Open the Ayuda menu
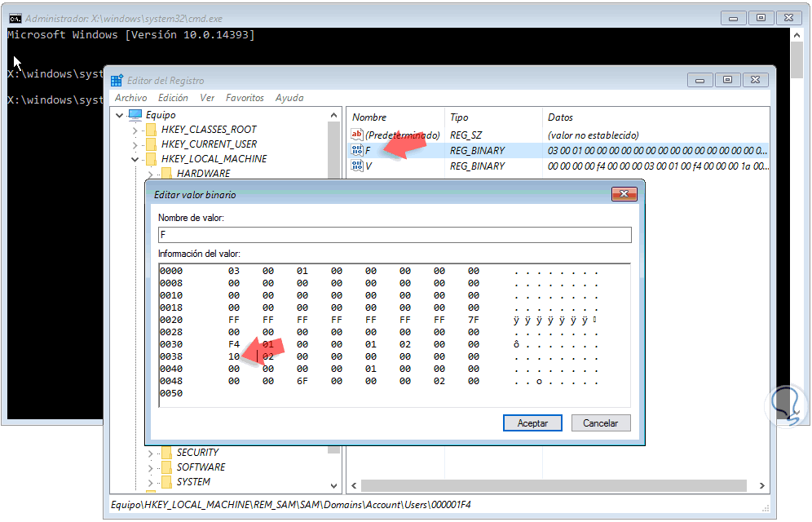This screenshot has width=812, height=522. [289, 98]
